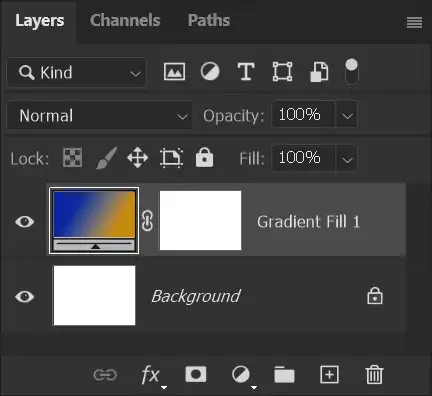Open the layer style fx menu
Image resolution: width=432 pixels, height=396 pixels.
click(x=152, y=376)
